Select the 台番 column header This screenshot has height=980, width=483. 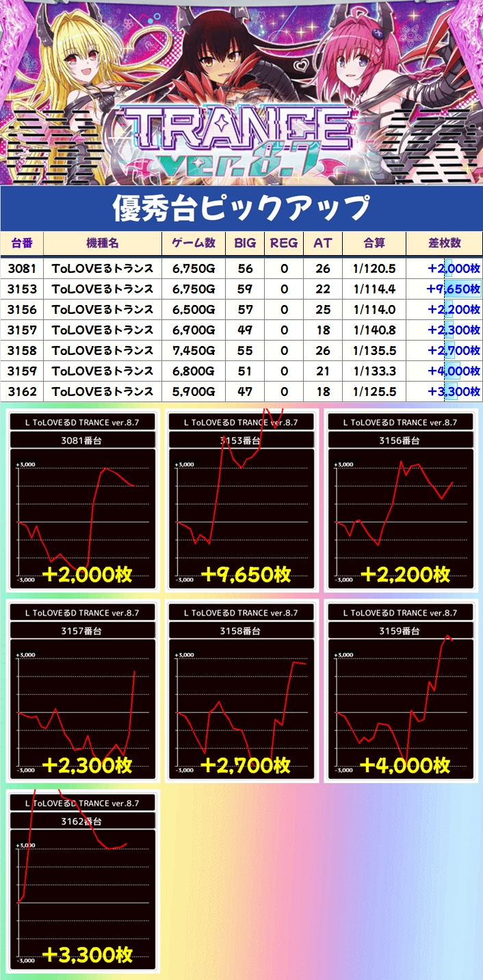click(x=21, y=243)
